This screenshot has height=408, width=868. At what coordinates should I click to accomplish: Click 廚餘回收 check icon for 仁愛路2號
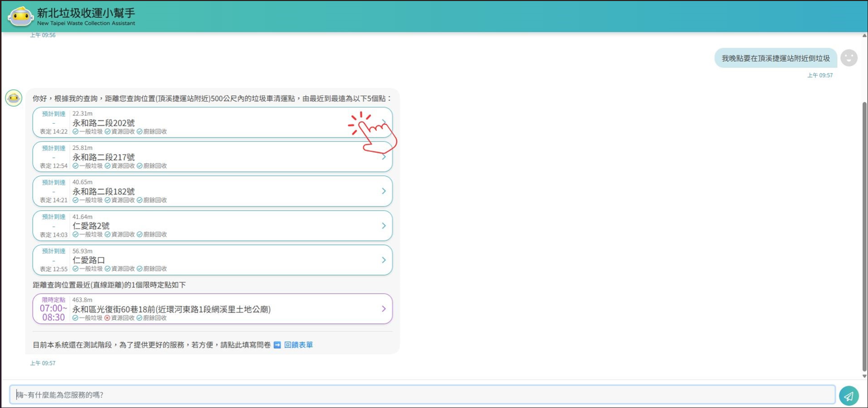(x=139, y=235)
